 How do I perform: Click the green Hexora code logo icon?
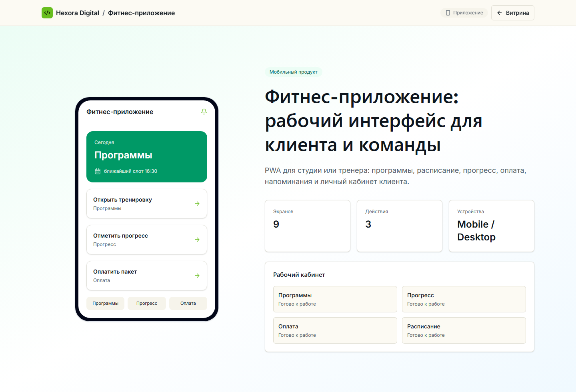pyautogui.click(x=47, y=13)
